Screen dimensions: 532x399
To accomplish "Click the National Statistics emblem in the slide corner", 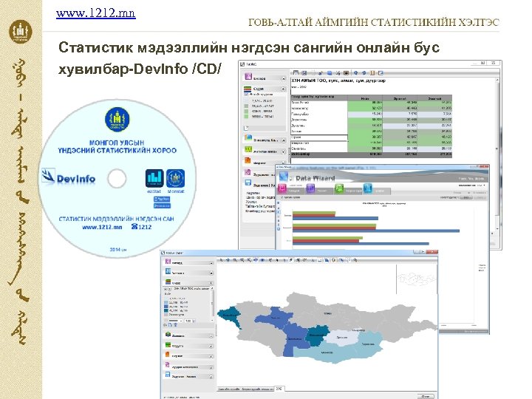I will click(21, 31).
